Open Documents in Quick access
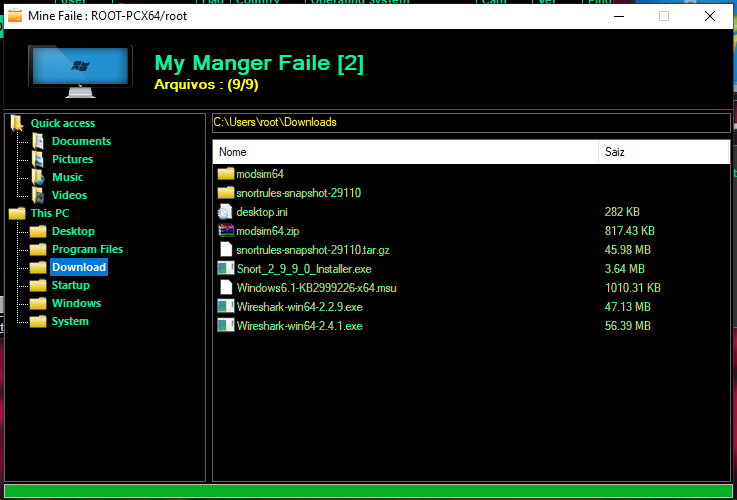This screenshot has height=500, width=737. (81, 141)
